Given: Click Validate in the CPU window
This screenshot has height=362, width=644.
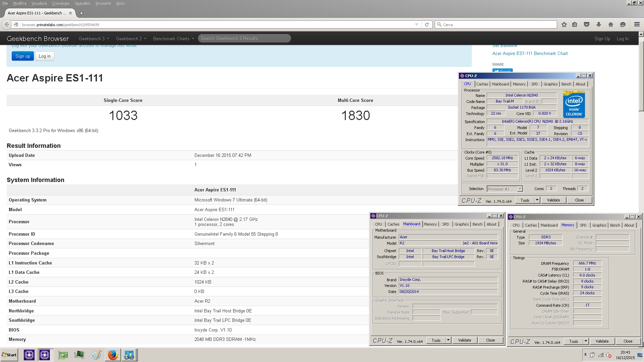Looking at the screenshot, I should pyautogui.click(x=553, y=200).
